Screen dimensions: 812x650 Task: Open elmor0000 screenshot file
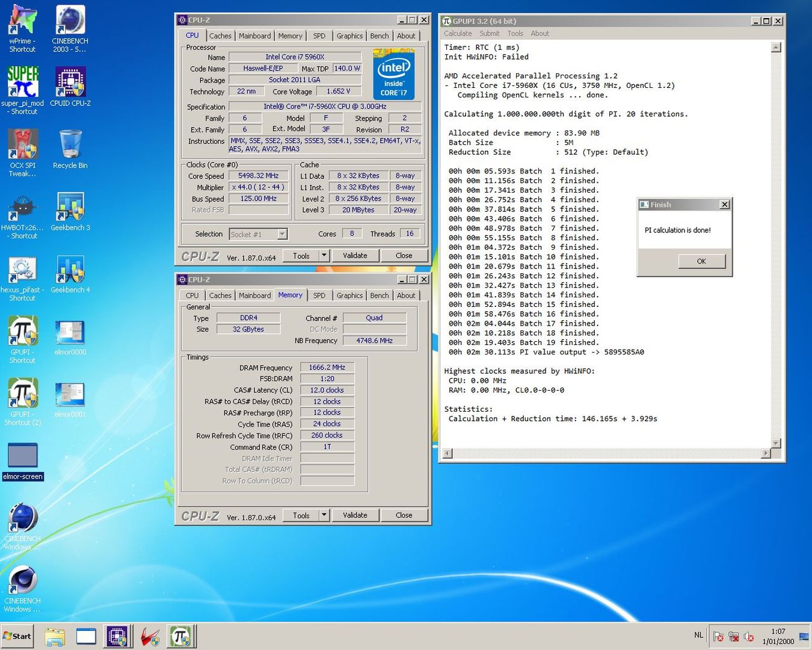pyautogui.click(x=70, y=337)
